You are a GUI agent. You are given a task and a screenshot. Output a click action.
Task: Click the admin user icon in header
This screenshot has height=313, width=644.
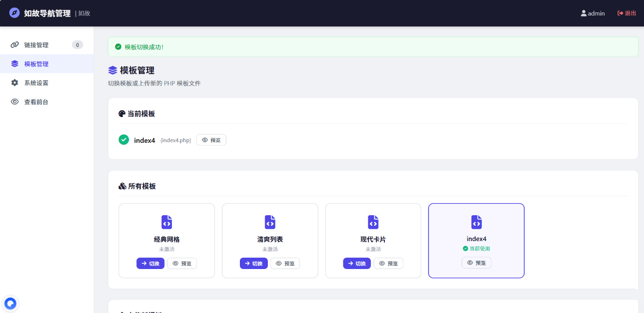click(x=583, y=13)
